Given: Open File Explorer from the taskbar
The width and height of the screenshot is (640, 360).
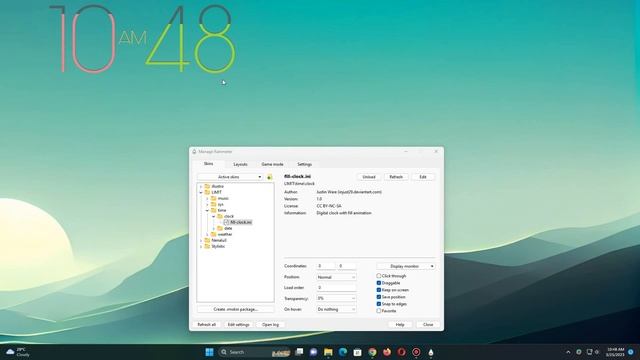Looking at the screenshot, I should (328, 352).
